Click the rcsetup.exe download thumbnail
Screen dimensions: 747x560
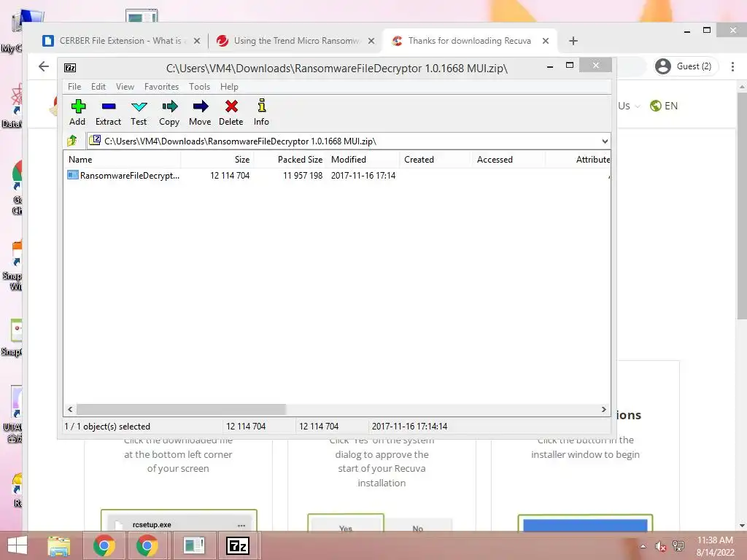point(179,521)
